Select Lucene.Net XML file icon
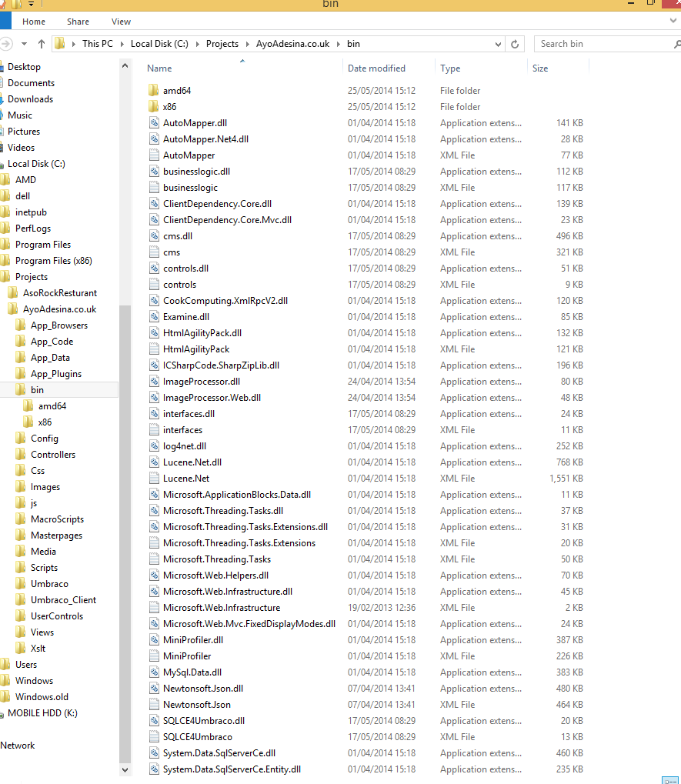The width and height of the screenshot is (681, 784). point(154,479)
